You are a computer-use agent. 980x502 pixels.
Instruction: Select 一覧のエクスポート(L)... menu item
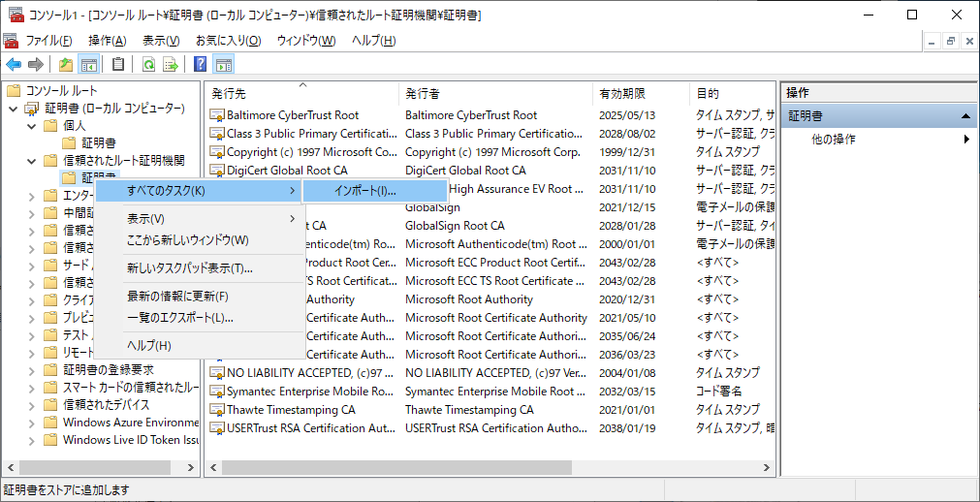pyautogui.click(x=199, y=318)
